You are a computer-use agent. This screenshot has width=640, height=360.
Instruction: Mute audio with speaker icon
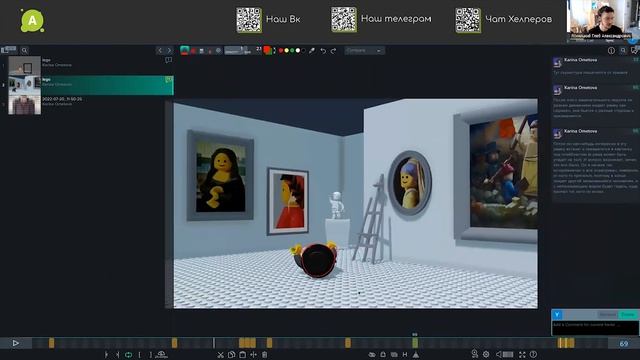[498, 354]
